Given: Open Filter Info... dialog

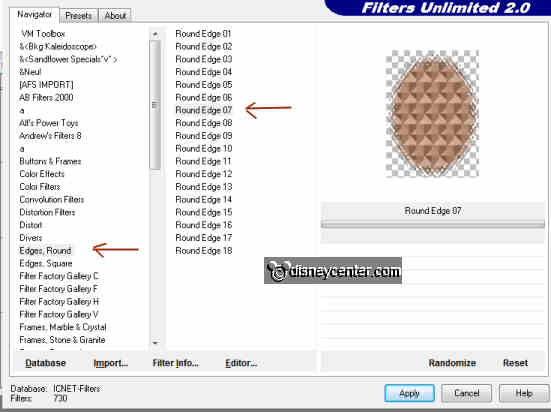Looking at the screenshot, I should coord(175,363).
